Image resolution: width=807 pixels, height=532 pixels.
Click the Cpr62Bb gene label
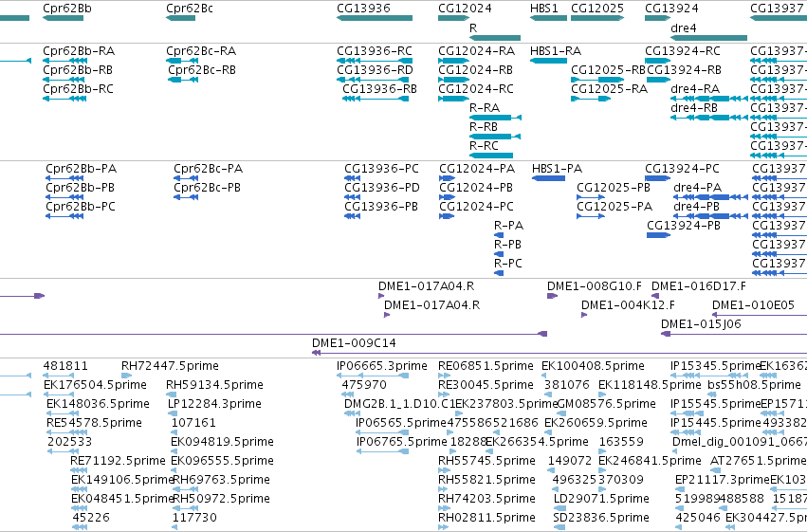tap(67, 9)
